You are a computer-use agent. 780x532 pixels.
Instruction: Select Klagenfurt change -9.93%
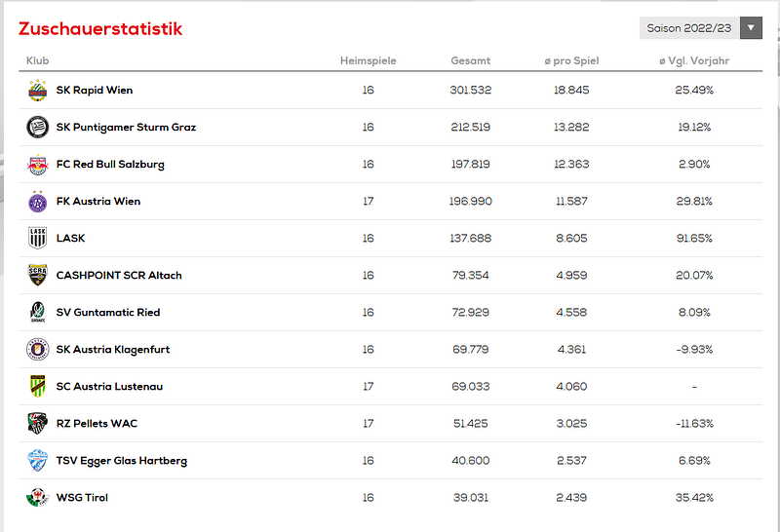pos(694,350)
